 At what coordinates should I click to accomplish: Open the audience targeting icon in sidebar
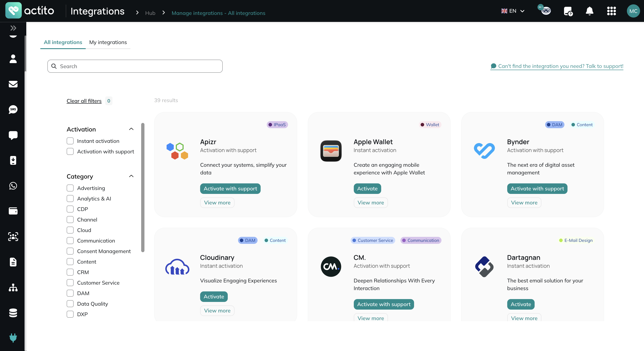pos(13,237)
